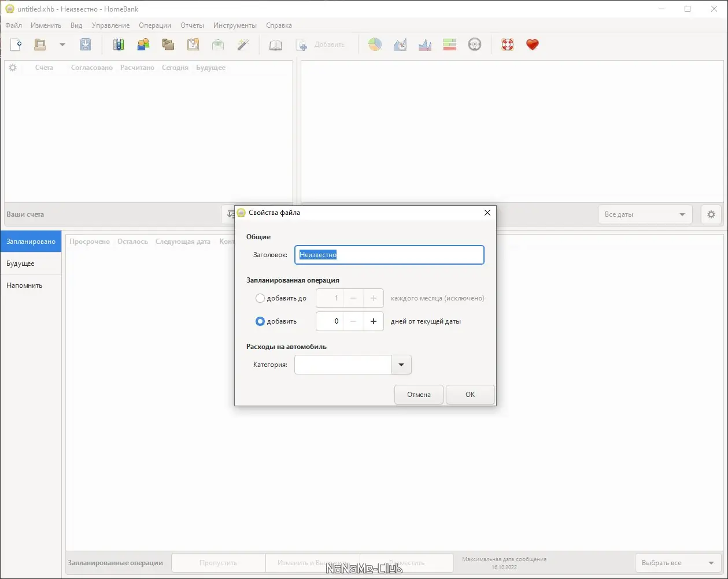The height and width of the screenshot is (579, 728).
Task: Expand recent files arrow next to open icon
Action: coord(62,44)
